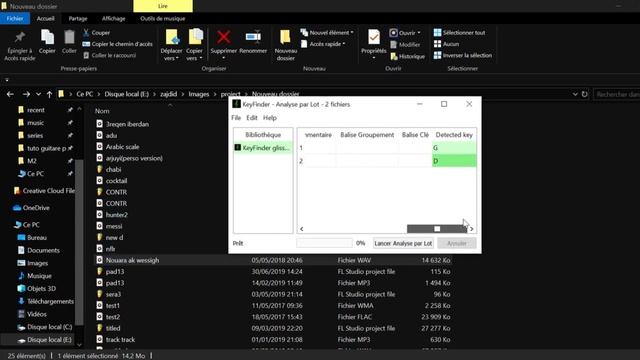Click the Explorer back arrow

coord(10,94)
